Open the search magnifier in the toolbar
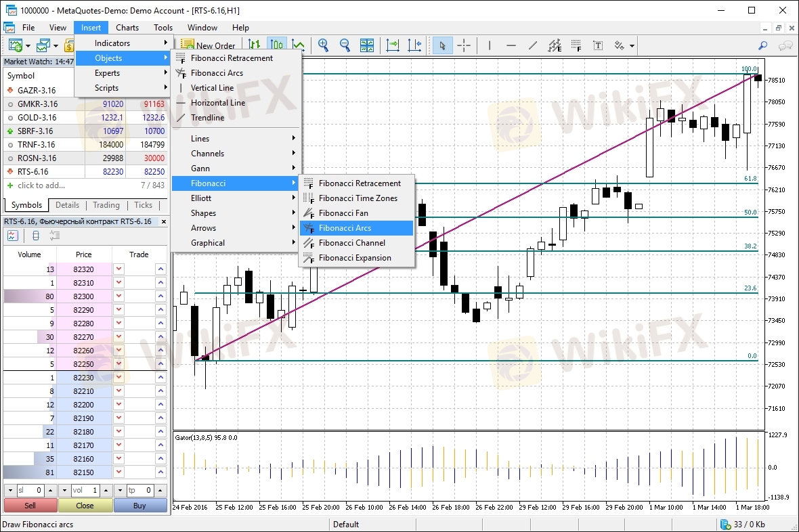 coord(763,45)
